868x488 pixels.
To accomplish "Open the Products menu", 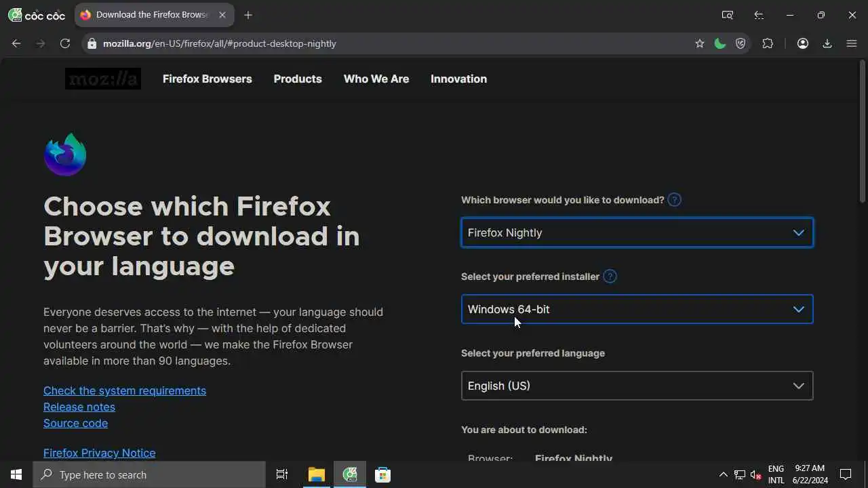I will (x=298, y=79).
